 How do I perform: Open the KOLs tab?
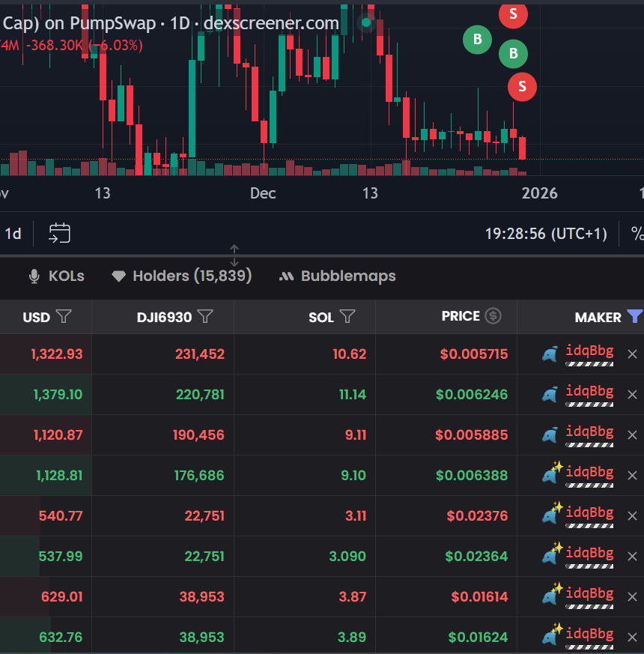tap(57, 276)
